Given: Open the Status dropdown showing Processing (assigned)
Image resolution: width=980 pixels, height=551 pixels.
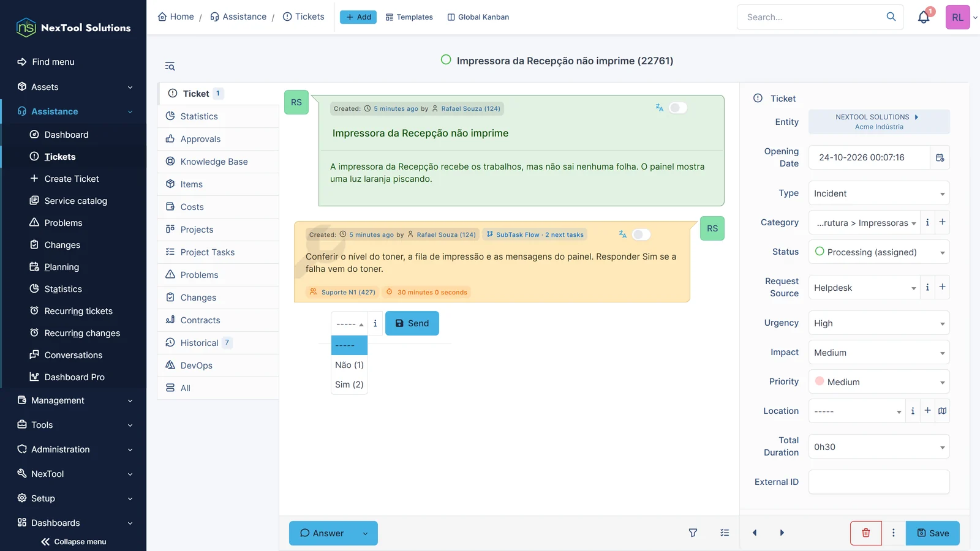Looking at the screenshot, I should coord(879,252).
